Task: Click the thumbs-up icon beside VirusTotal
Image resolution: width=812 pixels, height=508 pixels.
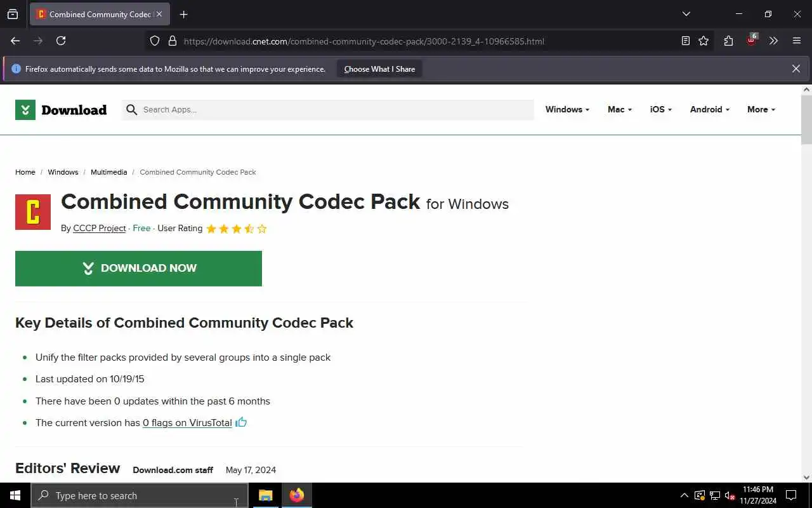Action: (x=241, y=422)
